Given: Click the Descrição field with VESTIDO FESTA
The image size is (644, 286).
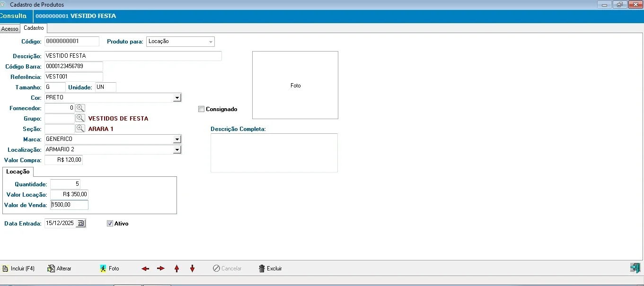Looking at the screenshot, I should tap(133, 56).
